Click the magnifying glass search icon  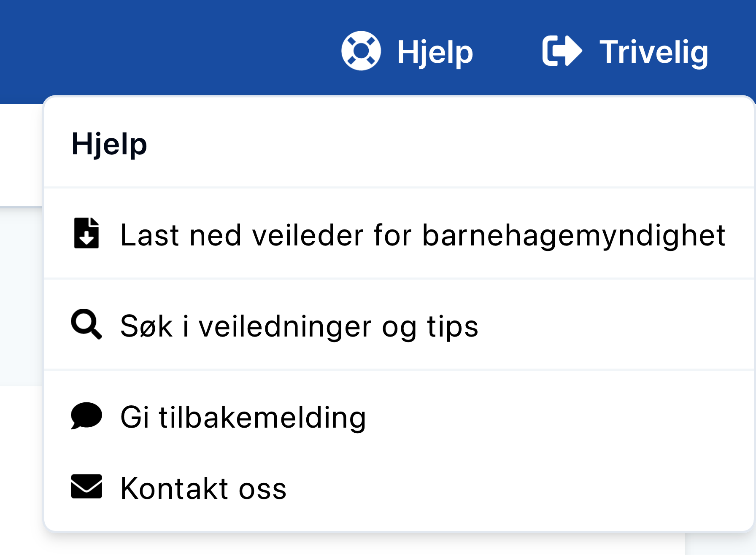click(86, 324)
